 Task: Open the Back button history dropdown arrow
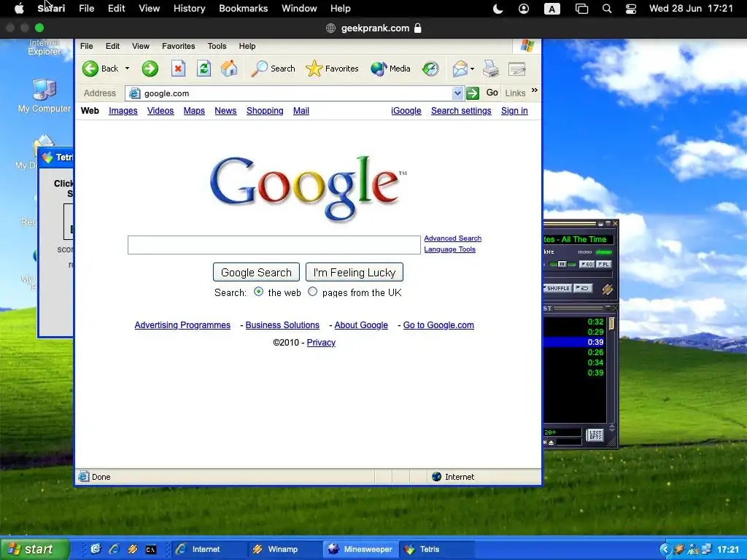(x=127, y=69)
